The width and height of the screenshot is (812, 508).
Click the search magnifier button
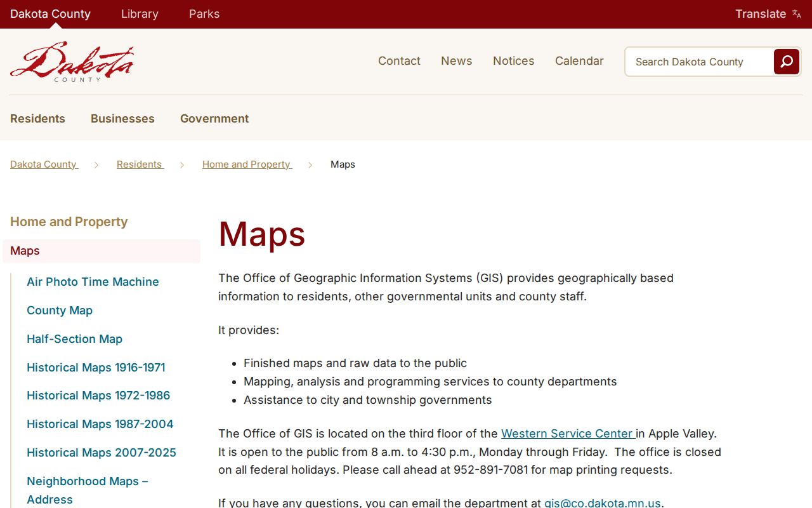[x=787, y=62]
